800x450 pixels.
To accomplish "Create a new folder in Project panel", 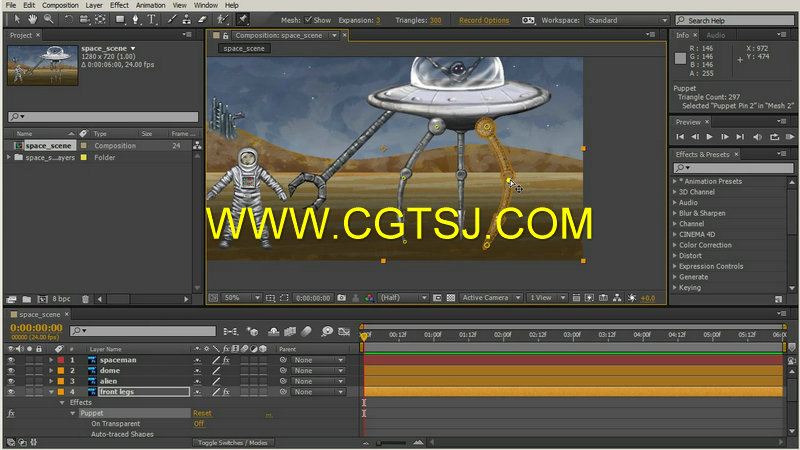I will (x=27, y=299).
